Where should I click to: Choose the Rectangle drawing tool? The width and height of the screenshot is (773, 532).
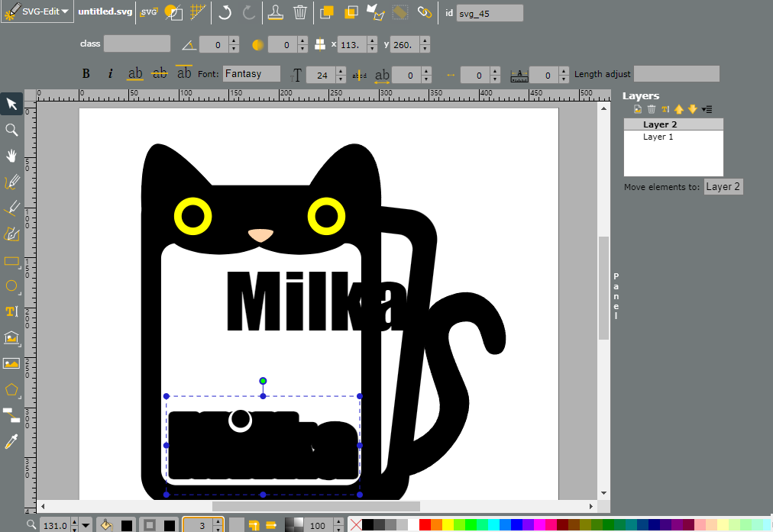coord(11,261)
